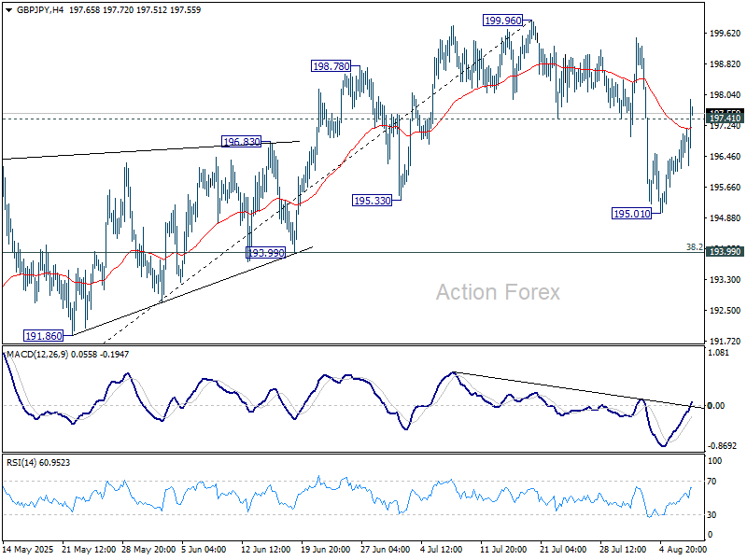Select the 191.860 bottom price label
This screenshot has width=747, height=560.
(x=46, y=335)
